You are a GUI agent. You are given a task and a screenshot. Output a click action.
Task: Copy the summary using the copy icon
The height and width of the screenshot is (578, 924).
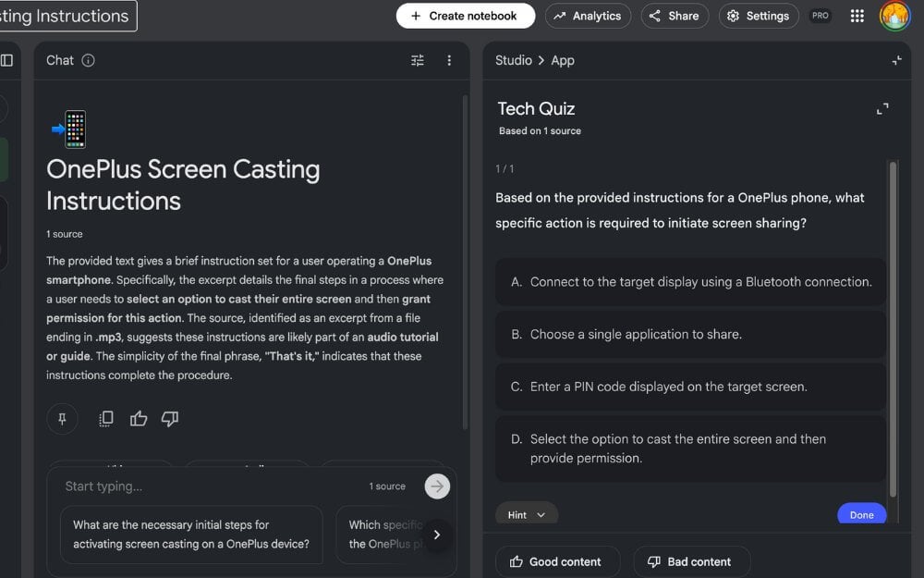tap(106, 419)
